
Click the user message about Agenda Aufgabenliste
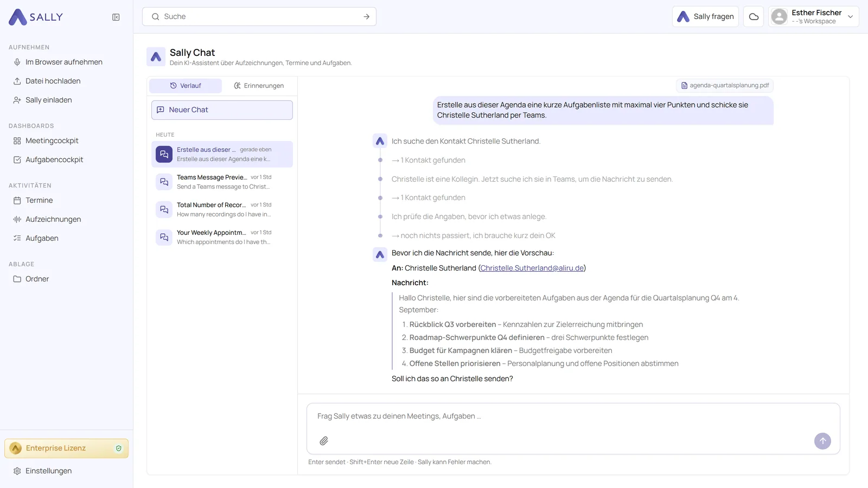[603, 111]
